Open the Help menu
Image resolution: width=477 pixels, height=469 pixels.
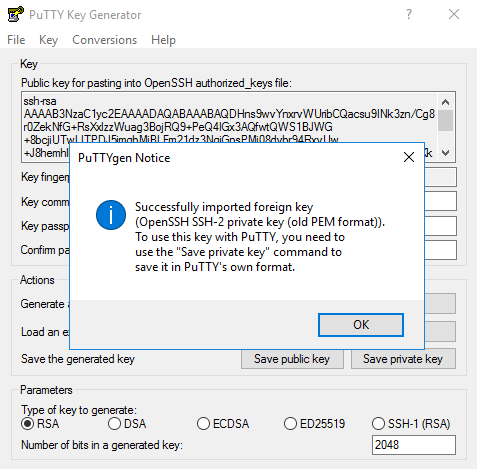(x=163, y=40)
